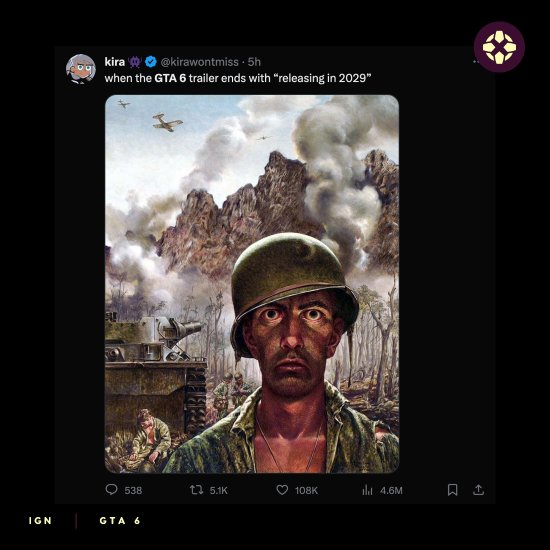This screenshot has height=550, width=550.
Task: Click the retweet arrows icon
Action: (196, 490)
